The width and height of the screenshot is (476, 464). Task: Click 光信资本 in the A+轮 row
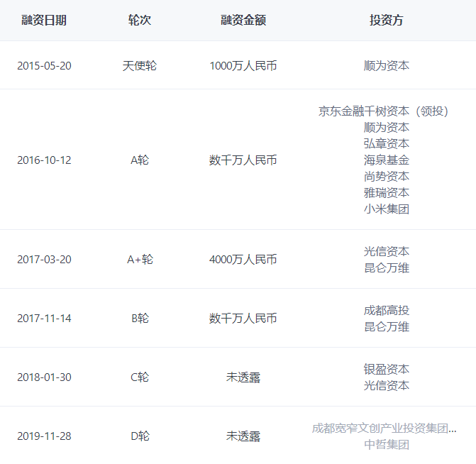coord(387,251)
